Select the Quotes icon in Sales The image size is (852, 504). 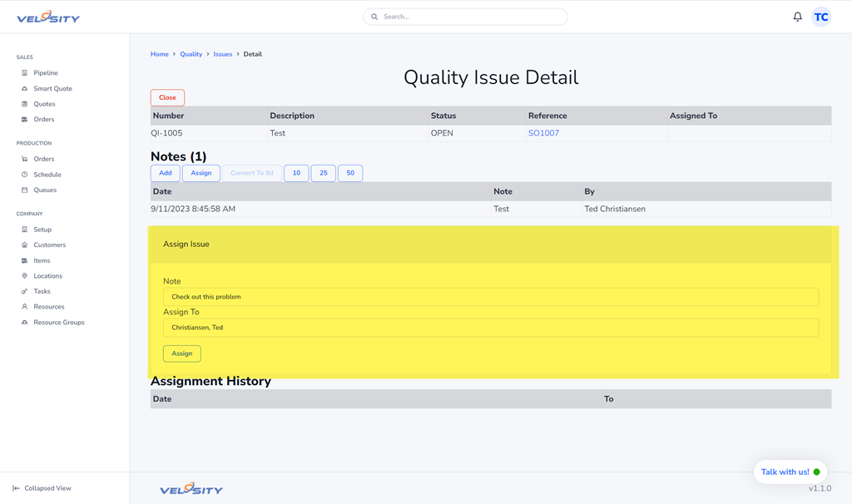coord(24,104)
